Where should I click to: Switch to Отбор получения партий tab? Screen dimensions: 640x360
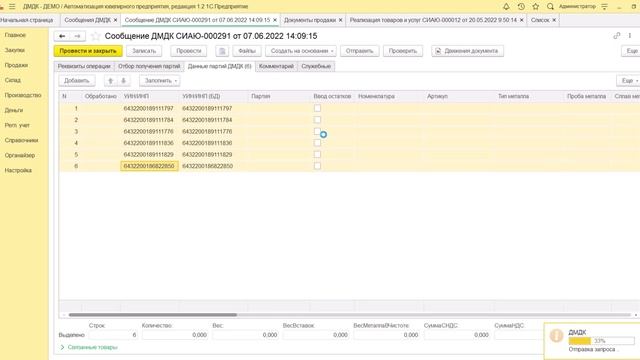(149, 66)
